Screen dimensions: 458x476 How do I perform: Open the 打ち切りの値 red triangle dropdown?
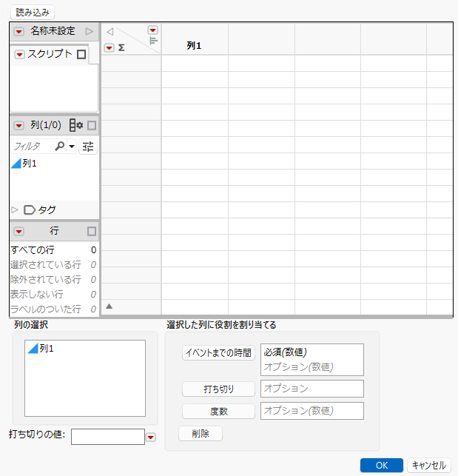[151, 438]
